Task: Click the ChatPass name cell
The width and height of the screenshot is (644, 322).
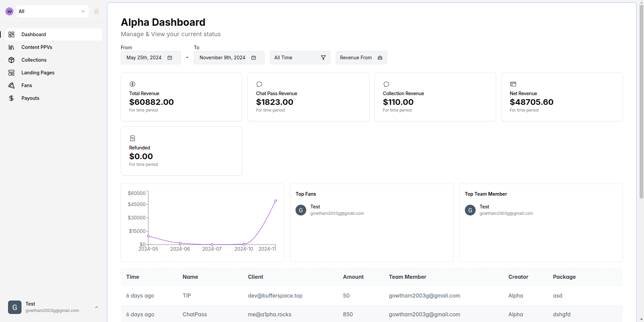Action: point(195,315)
